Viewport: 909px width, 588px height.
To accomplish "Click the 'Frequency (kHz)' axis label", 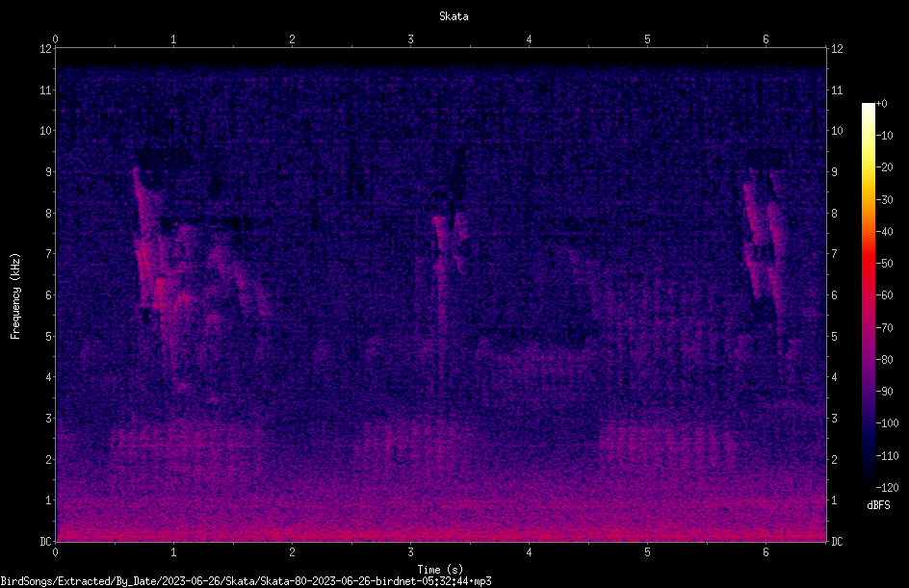I will click(15, 296).
